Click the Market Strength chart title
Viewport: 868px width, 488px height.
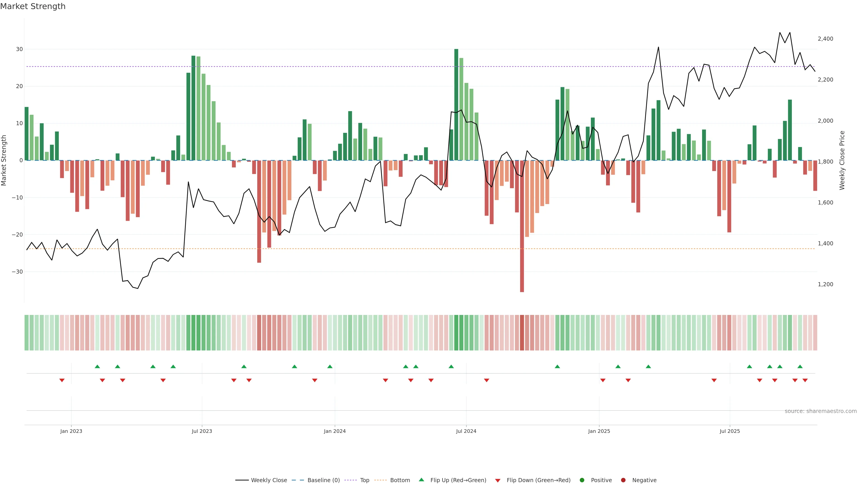tap(33, 6)
